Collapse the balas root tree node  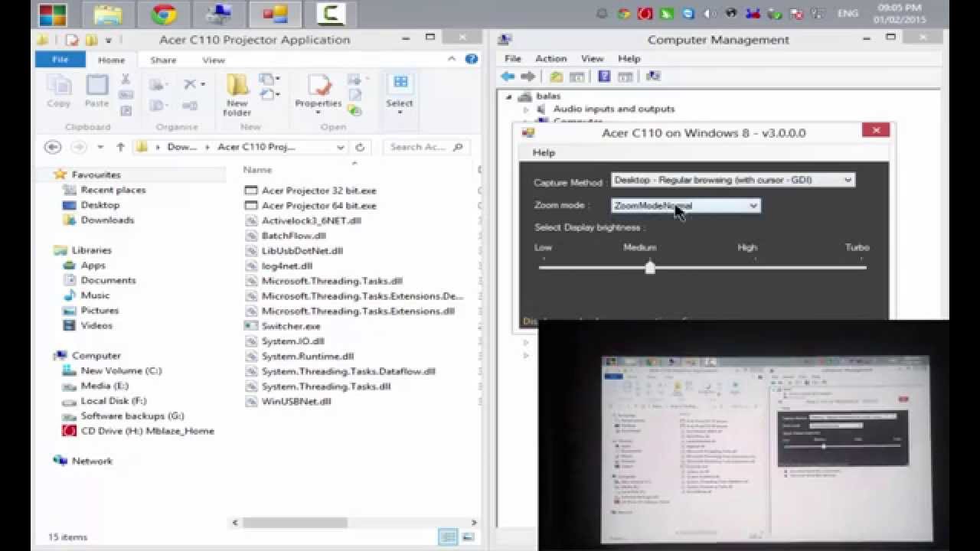click(x=509, y=97)
